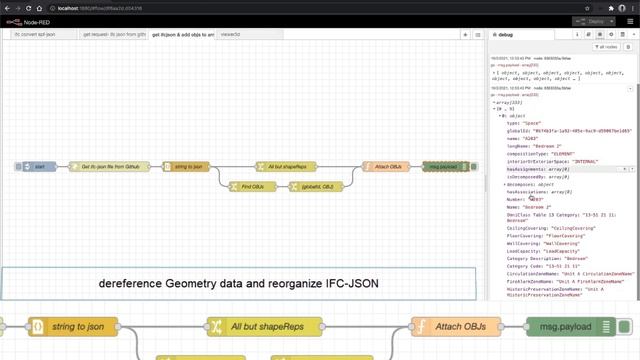Collapse the '0: object' tree entry
This screenshot has height=360, width=640.
click(500, 116)
